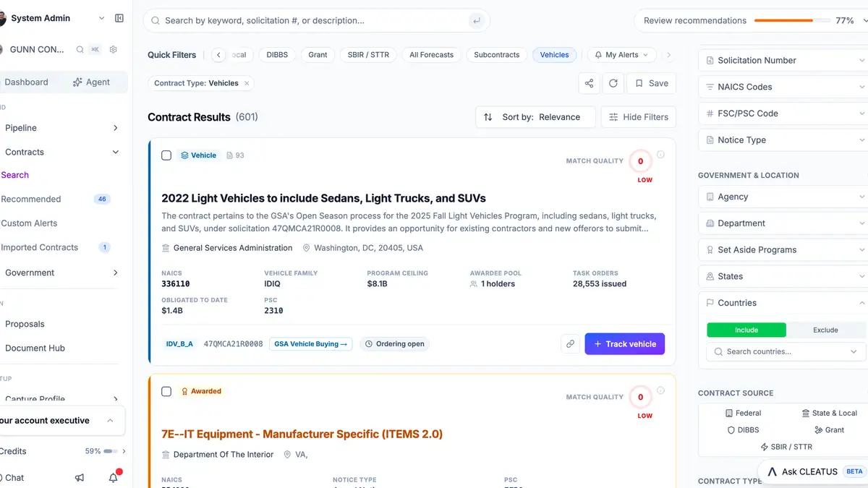Screen dimensions: 868x488
Task: Toggle the sidebar panel icon
Action: [119, 18]
